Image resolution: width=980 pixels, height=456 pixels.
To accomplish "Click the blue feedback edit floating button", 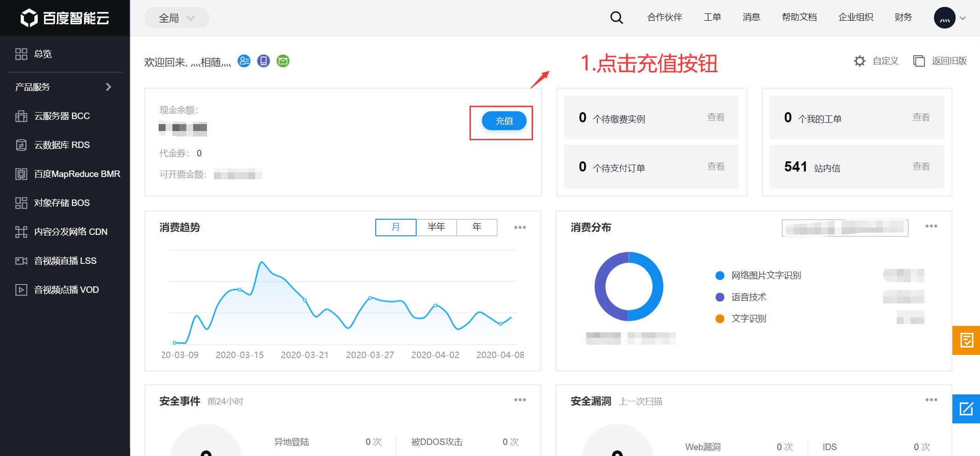I will click(x=966, y=409).
